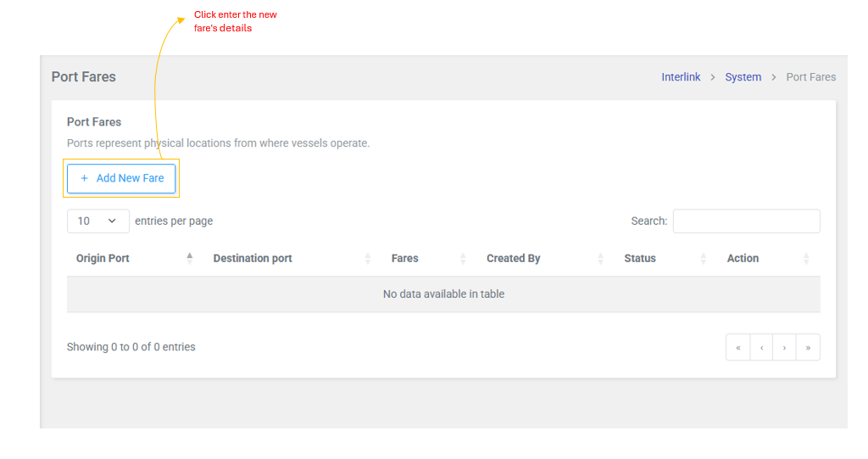Click the Action column sort icon
The image size is (868, 459).
pyautogui.click(x=805, y=259)
